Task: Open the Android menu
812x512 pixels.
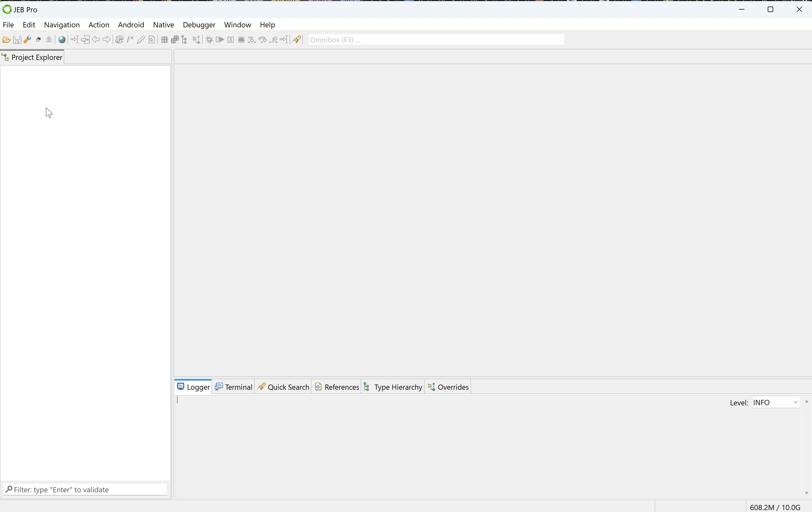Action: (x=131, y=25)
